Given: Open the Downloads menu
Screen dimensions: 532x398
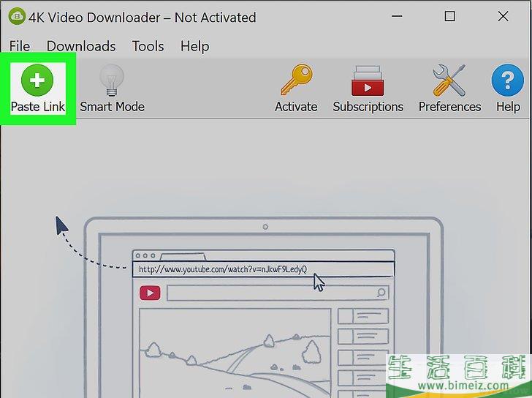Looking at the screenshot, I should pyautogui.click(x=81, y=46).
